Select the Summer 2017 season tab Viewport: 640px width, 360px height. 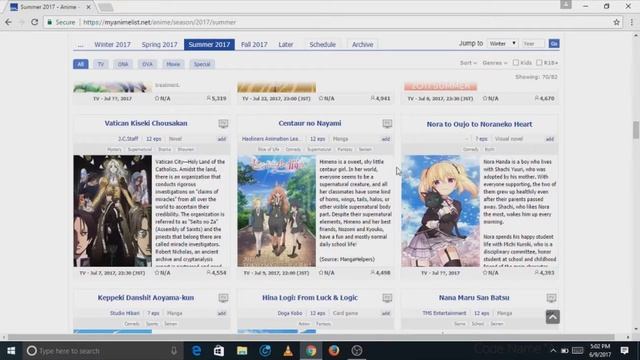pyautogui.click(x=209, y=44)
